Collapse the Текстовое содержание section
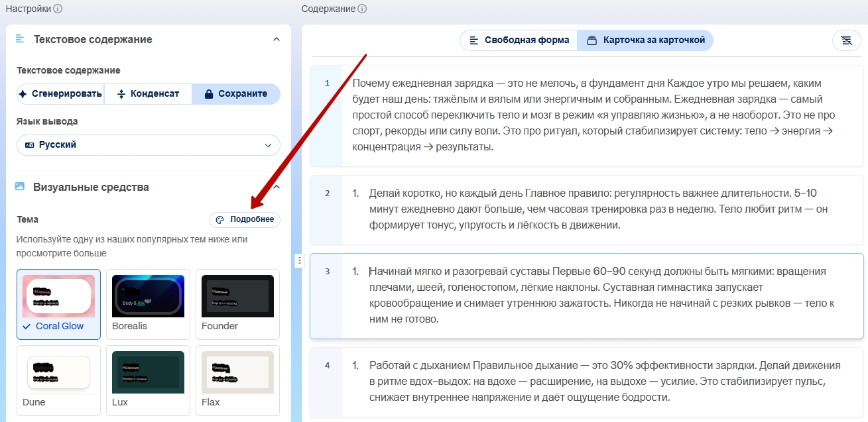This screenshot has width=868, height=422. coord(277,39)
